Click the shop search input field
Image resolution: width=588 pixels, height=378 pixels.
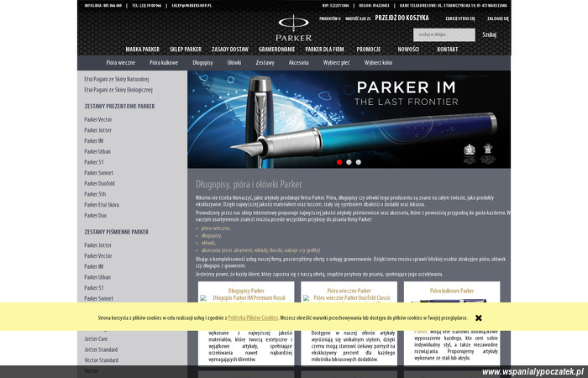pos(444,34)
